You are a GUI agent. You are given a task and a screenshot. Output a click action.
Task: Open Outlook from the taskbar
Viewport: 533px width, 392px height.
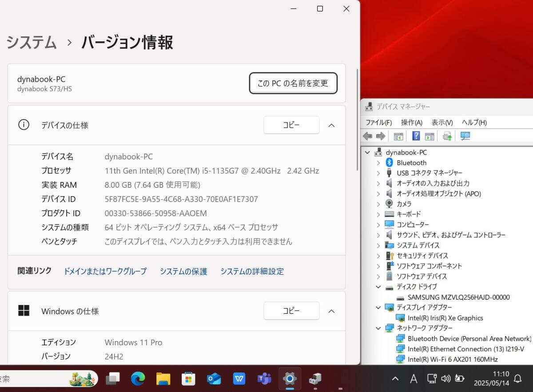pos(214,378)
